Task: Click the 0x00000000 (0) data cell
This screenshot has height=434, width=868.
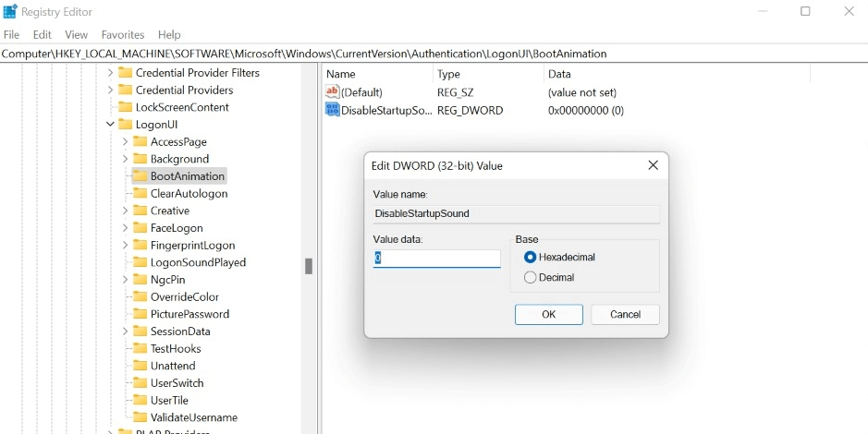Action: tap(586, 110)
